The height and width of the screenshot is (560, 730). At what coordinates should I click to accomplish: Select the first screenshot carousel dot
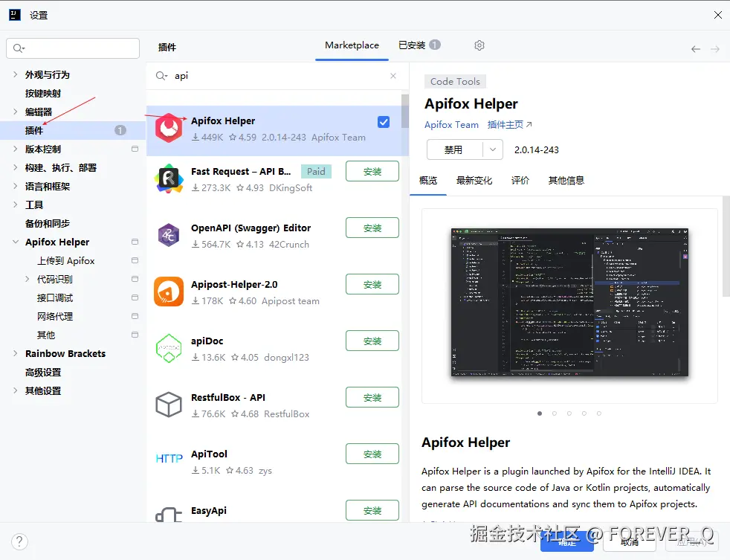click(x=540, y=413)
